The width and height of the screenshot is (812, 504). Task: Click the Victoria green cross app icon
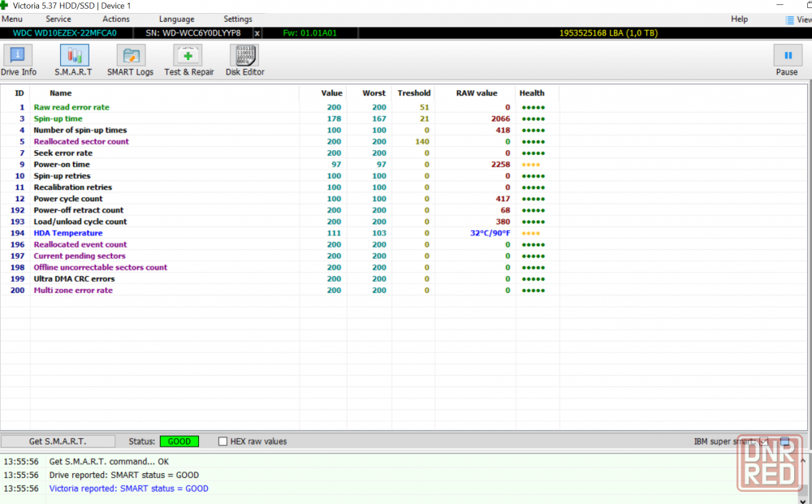click(x=4, y=5)
